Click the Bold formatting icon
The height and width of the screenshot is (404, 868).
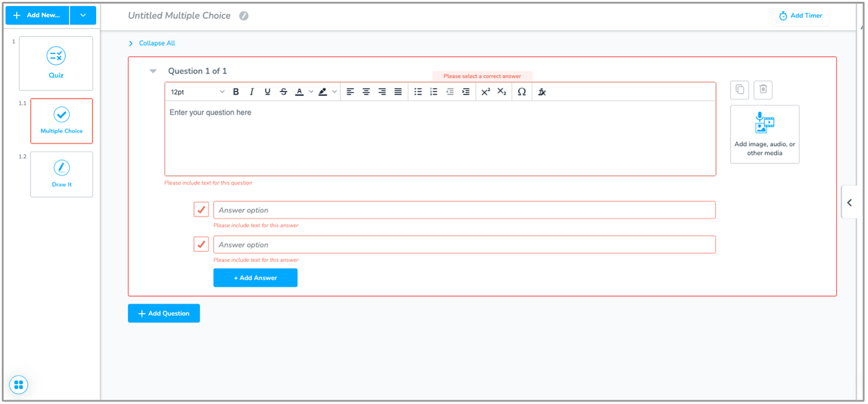(236, 92)
